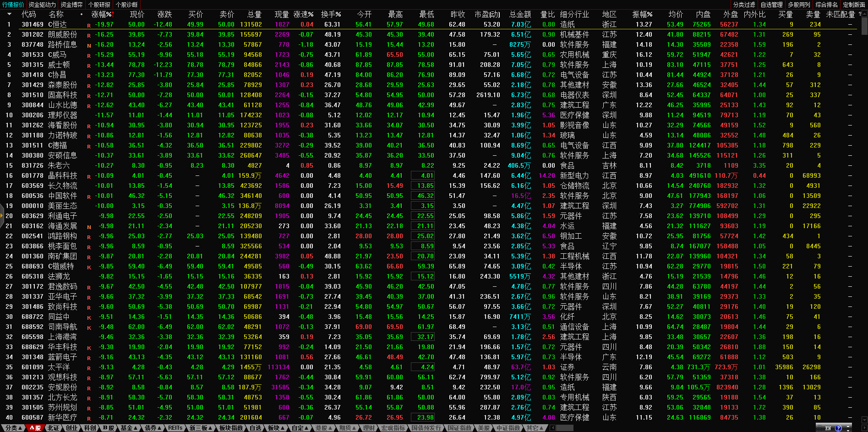
Task: Sort by the 涨幅% column header
Action: click(x=102, y=15)
